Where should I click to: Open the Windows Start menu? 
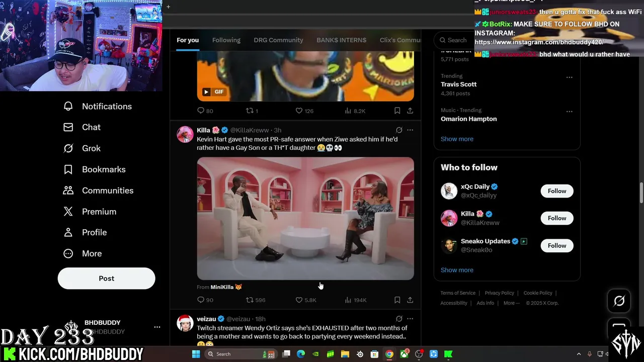pyautogui.click(x=196, y=354)
